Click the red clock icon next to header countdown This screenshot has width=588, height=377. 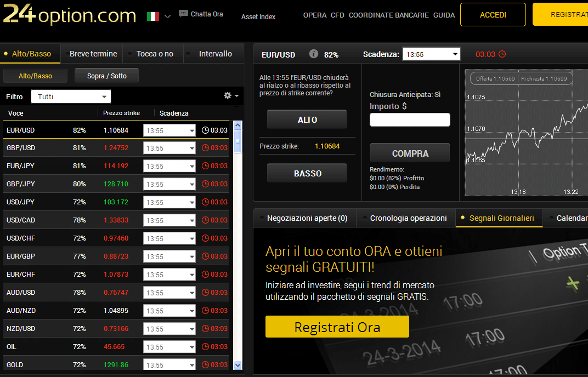tap(502, 54)
